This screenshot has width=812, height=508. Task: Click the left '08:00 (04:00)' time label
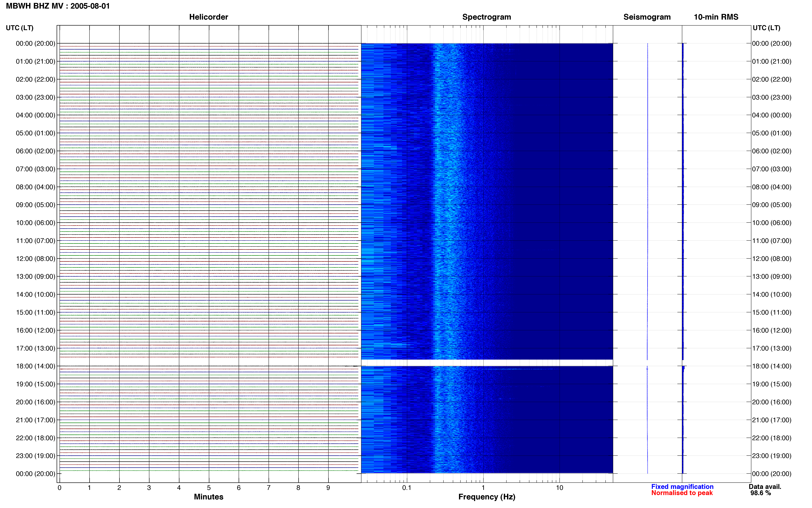(x=36, y=187)
